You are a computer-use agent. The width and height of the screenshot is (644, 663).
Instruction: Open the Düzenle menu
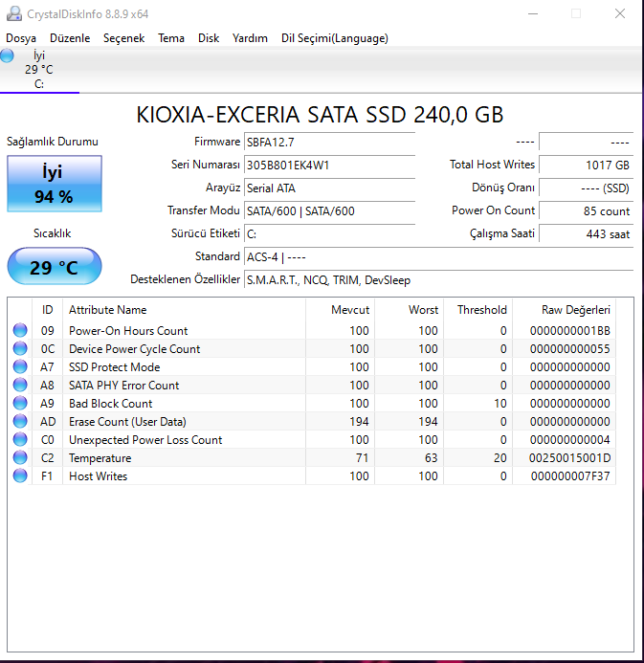(70, 38)
